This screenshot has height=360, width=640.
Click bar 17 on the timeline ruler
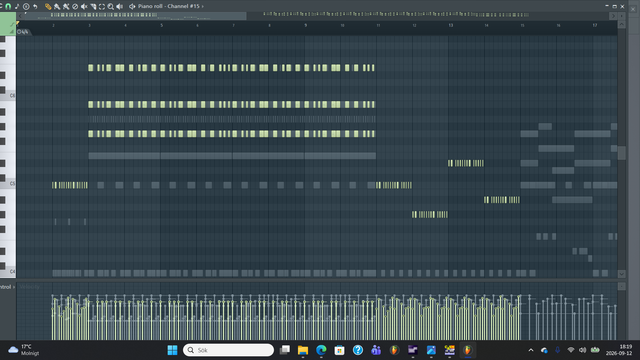click(595, 25)
